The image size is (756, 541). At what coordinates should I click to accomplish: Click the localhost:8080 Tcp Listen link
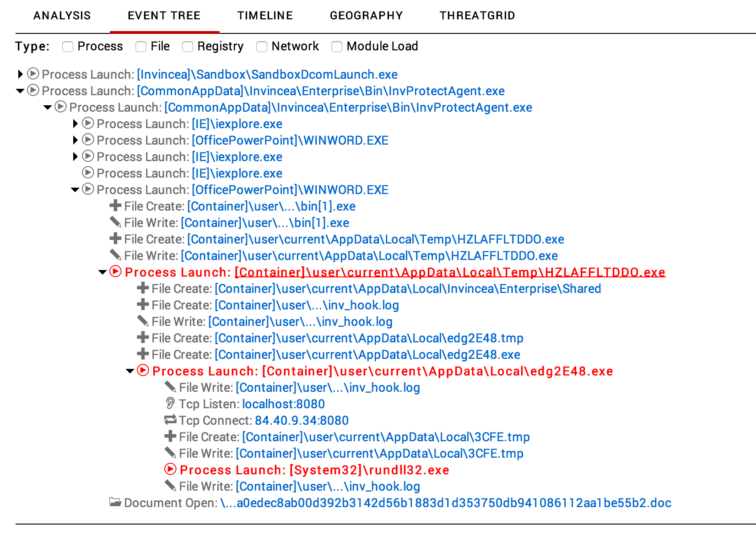pos(284,404)
